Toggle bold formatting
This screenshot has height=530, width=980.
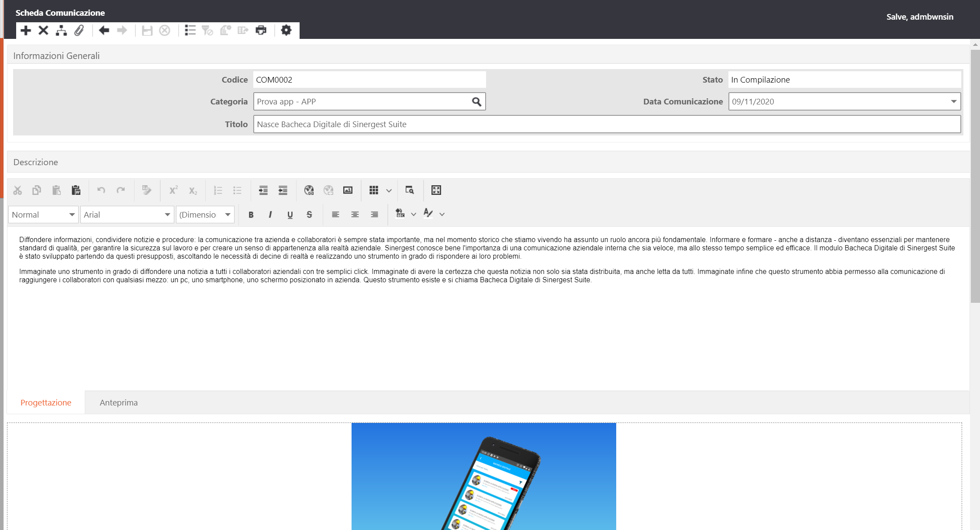click(251, 215)
